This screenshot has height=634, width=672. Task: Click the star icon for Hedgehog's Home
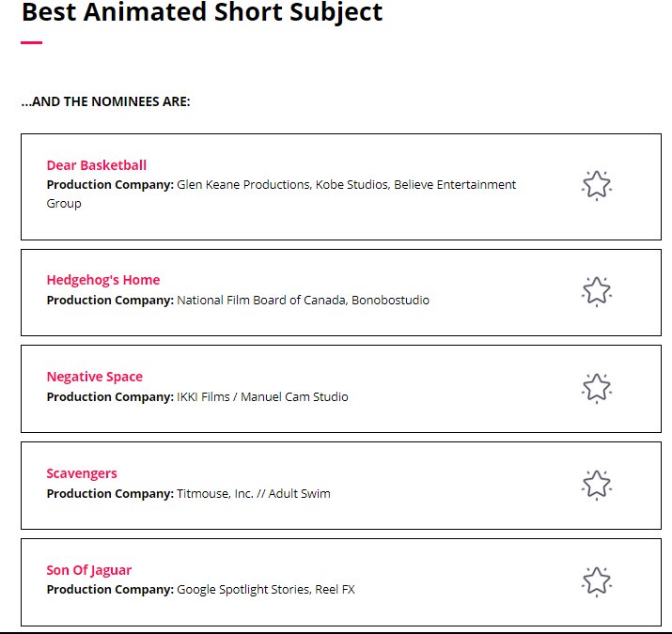[x=596, y=291]
